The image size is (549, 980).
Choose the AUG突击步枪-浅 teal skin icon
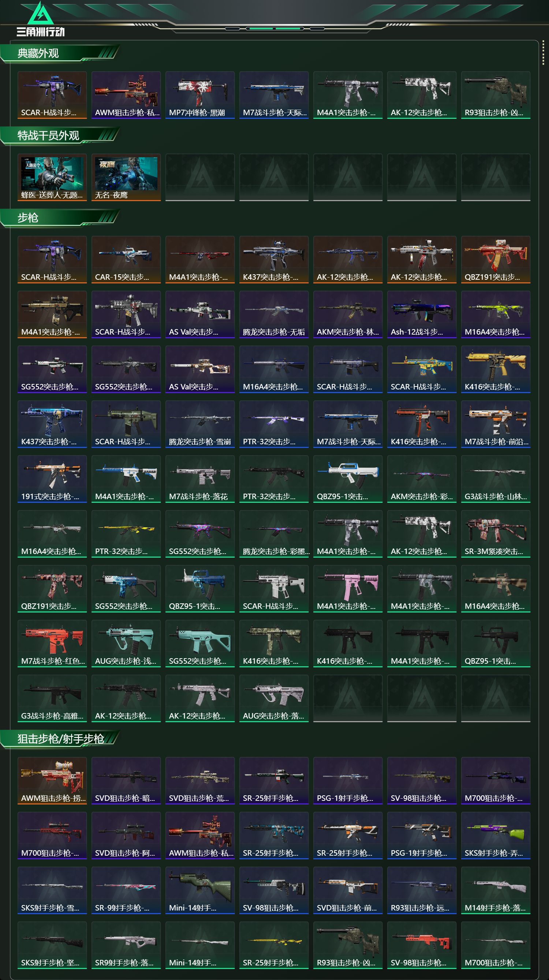[x=126, y=643]
